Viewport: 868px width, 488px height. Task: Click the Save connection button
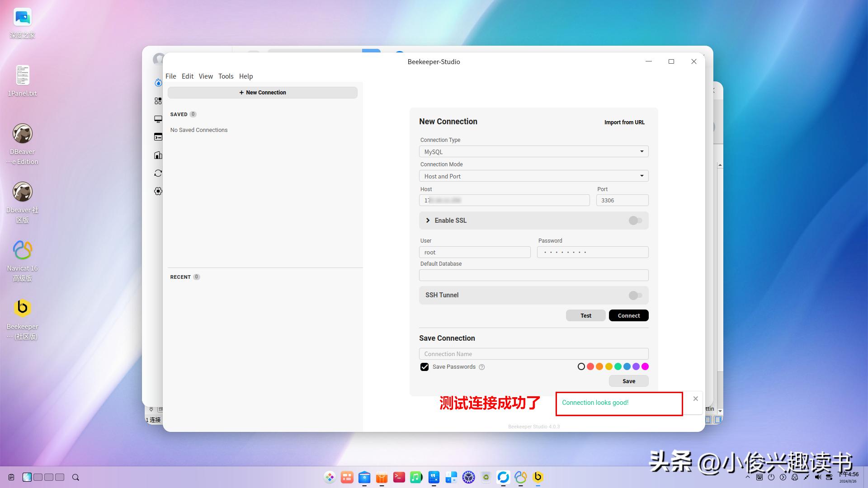[x=628, y=381]
